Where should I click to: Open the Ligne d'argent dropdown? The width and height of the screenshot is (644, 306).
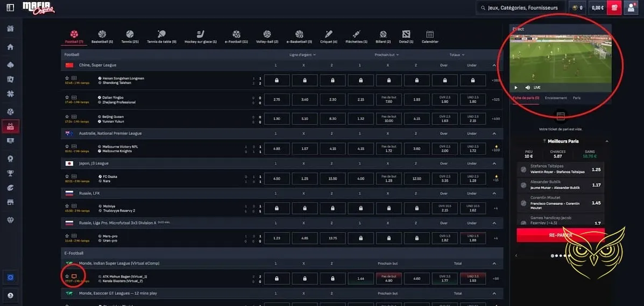(x=302, y=55)
